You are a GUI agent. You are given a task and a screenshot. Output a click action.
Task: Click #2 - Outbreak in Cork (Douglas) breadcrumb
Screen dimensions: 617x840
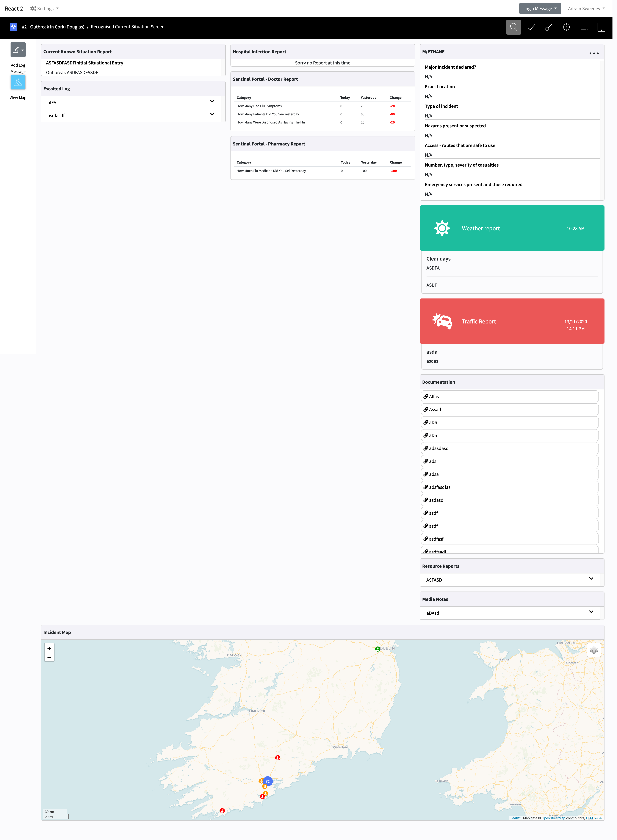click(x=53, y=27)
